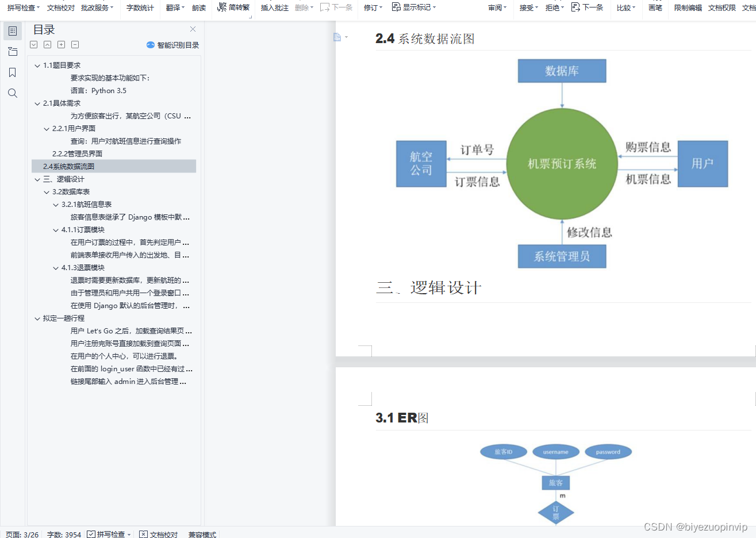Image resolution: width=756 pixels, height=538 pixels.
Task: Click 限制编辑 to restrict editing
Action: pyautogui.click(x=688, y=8)
